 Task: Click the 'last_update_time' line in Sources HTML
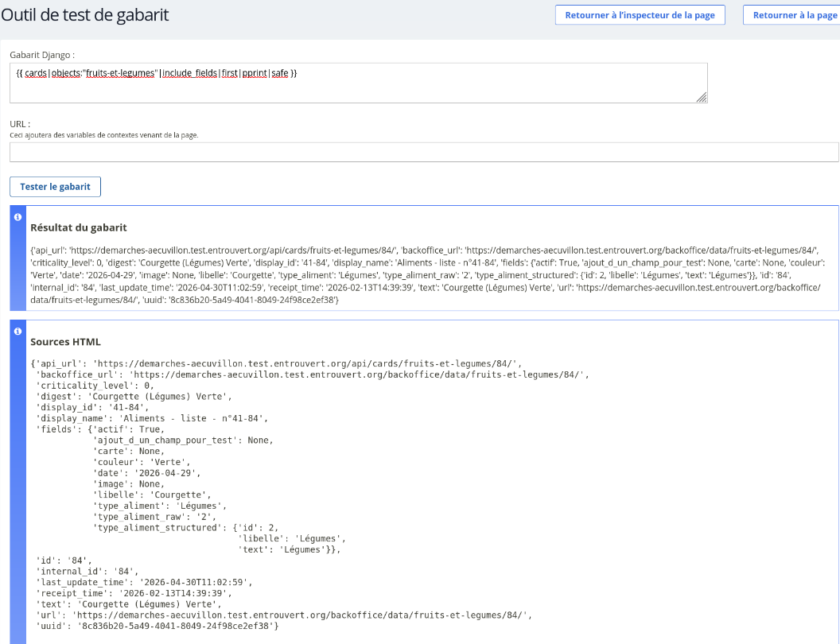(x=145, y=582)
